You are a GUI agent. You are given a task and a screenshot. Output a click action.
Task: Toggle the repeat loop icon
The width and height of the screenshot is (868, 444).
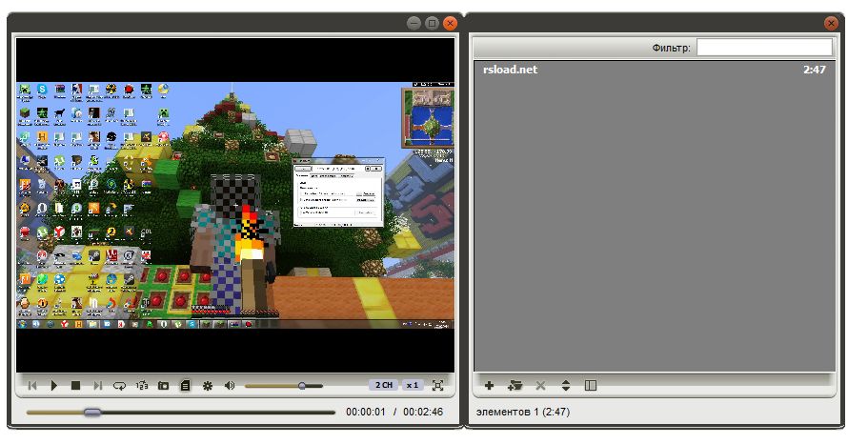pos(119,385)
